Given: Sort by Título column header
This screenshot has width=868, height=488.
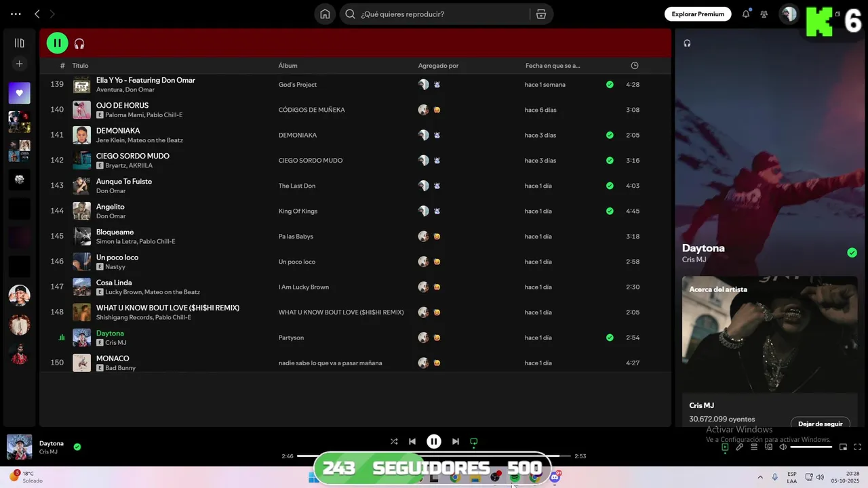Looking at the screenshot, I should coord(80,66).
